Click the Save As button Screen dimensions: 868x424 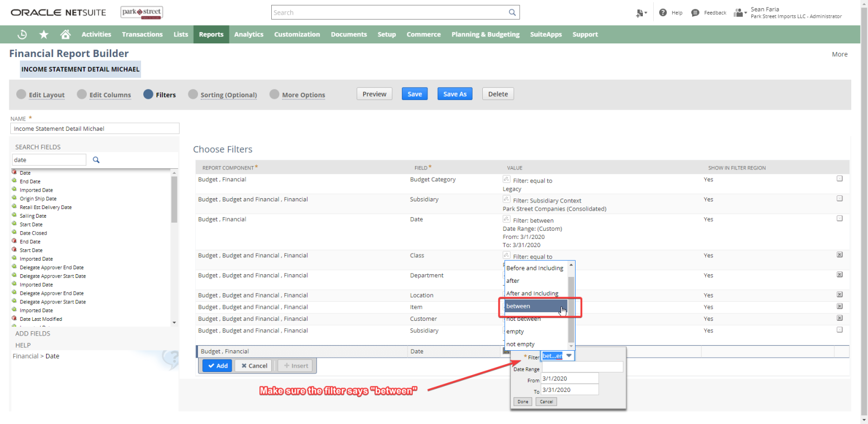(x=455, y=94)
